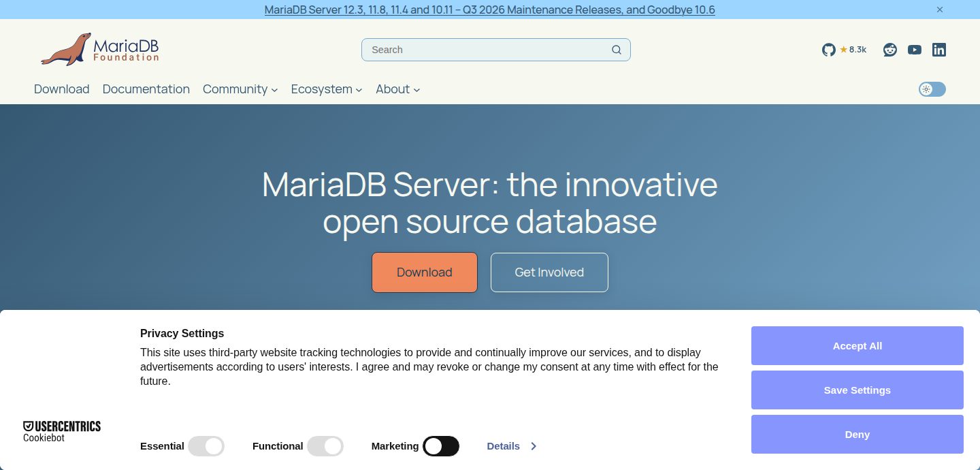Open cookie Details chevron link

512,446
